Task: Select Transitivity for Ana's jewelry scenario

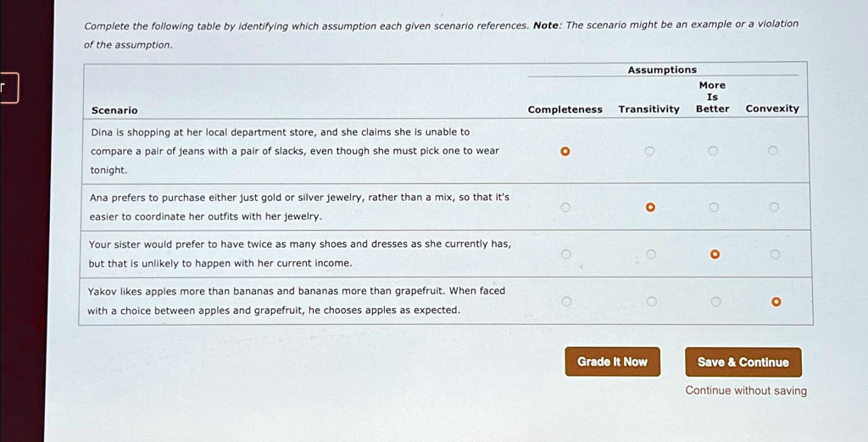Action: (649, 207)
